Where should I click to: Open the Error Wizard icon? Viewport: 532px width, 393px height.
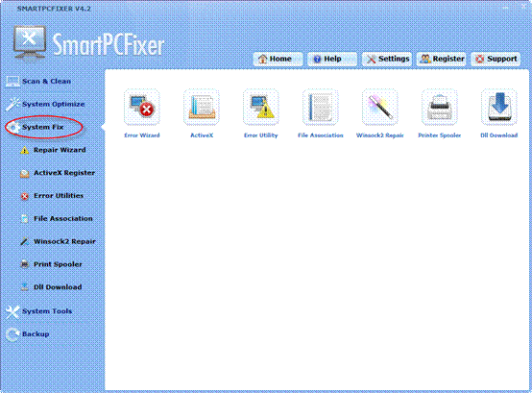[142, 107]
